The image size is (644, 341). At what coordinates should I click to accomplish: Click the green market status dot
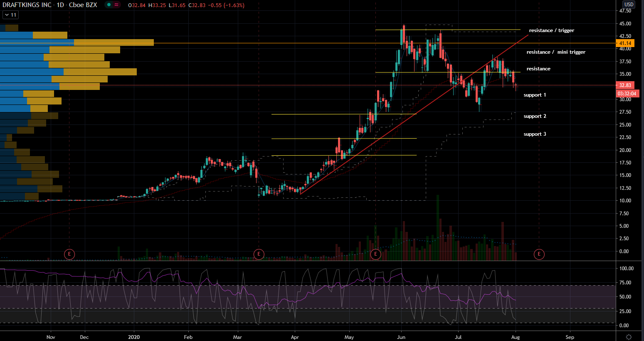tap(109, 5)
